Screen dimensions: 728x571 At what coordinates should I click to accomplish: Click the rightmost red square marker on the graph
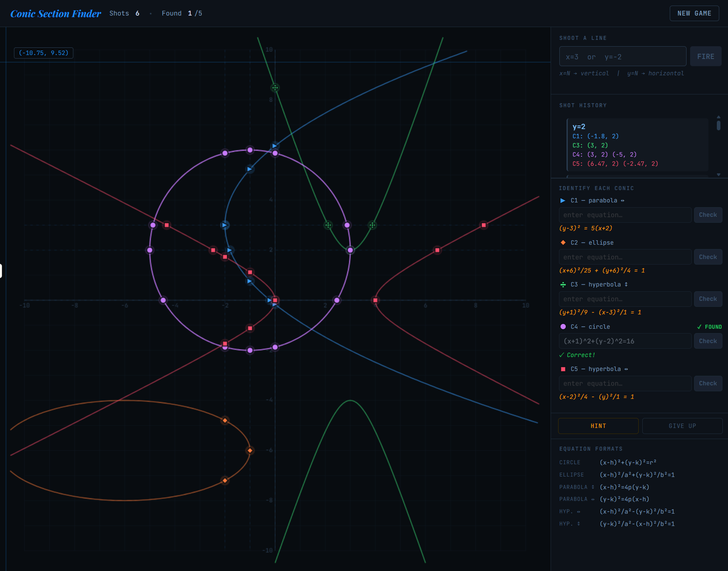484,225
